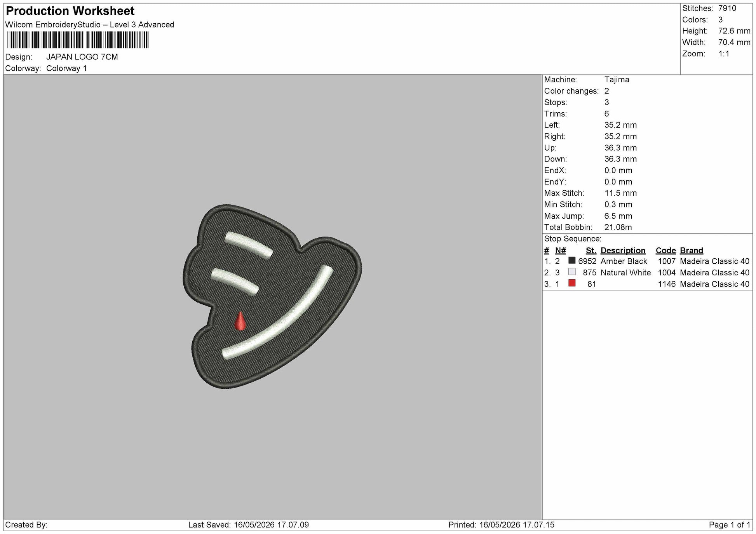Viewport: 756px width, 534px height.
Task: Click "Wilcom EmbroideryStudio – Level 3 Advanced" text
Action: pyautogui.click(x=90, y=25)
